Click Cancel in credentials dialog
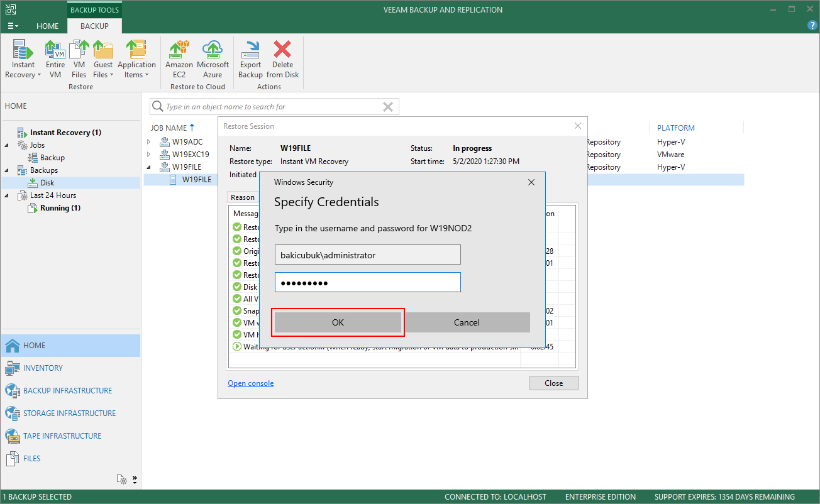820x504 pixels. coord(467,322)
